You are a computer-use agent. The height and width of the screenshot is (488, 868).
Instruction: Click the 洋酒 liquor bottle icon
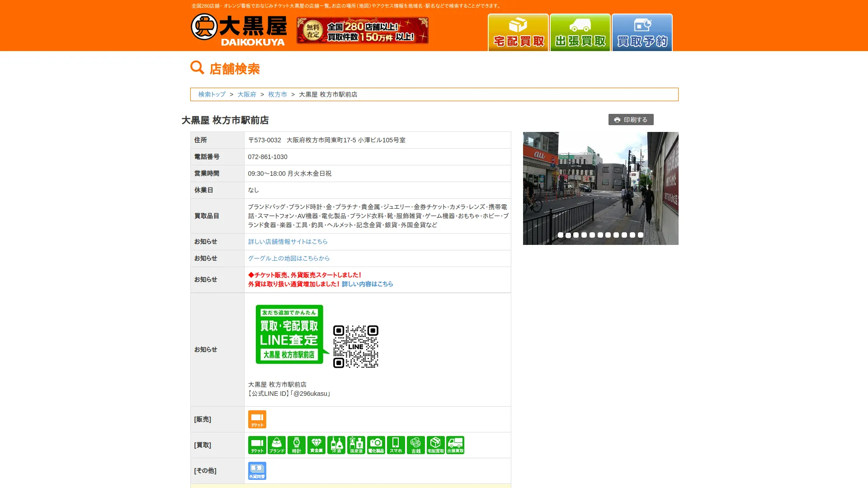point(336,445)
